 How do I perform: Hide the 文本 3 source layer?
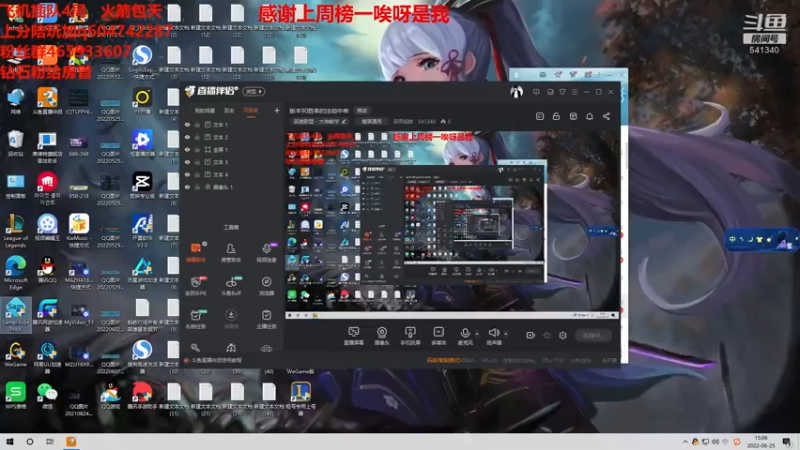click(x=187, y=162)
